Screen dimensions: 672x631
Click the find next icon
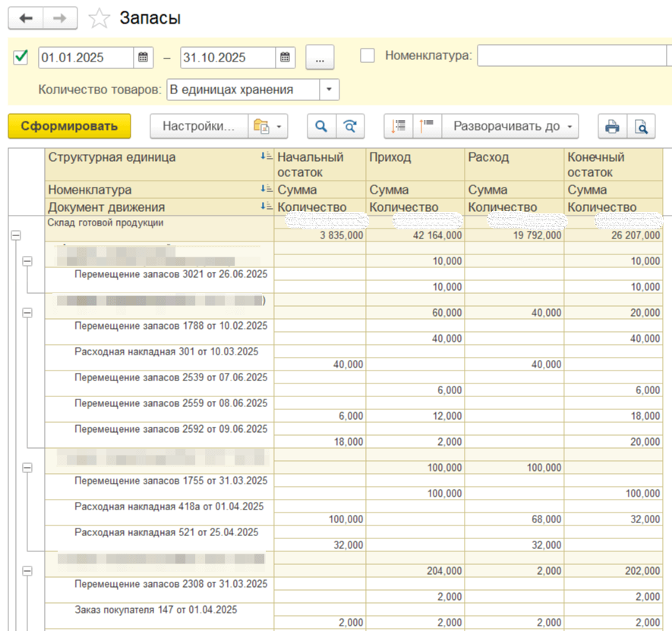[x=349, y=127]
